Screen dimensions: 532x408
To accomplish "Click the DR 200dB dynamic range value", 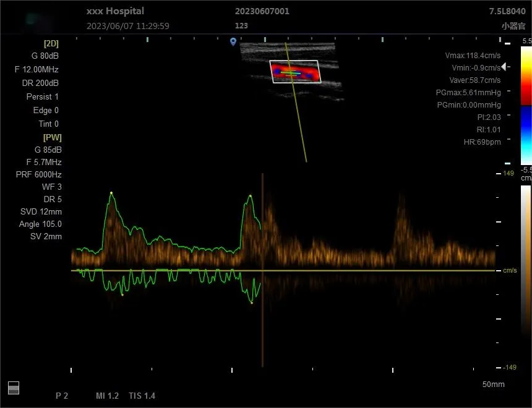I will (40, 83).
